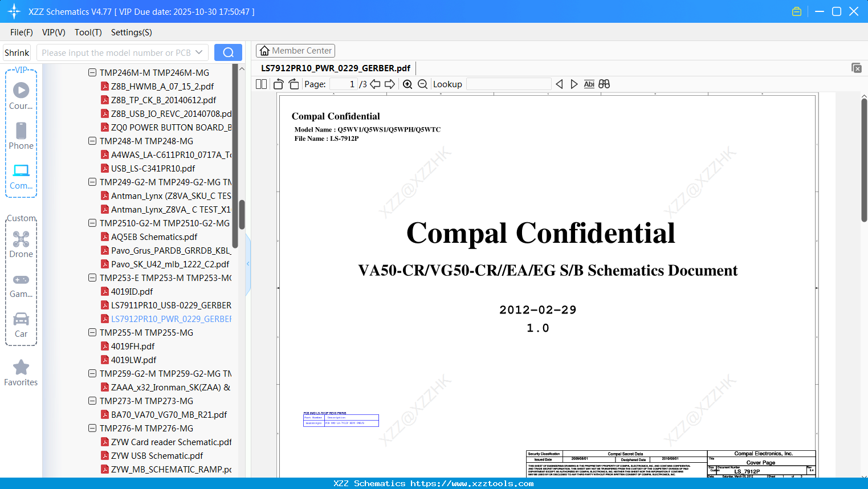Image resolution: width=868 pixels, height=489 pixels.
Task: Find the next lookup match
Action: 574,84
